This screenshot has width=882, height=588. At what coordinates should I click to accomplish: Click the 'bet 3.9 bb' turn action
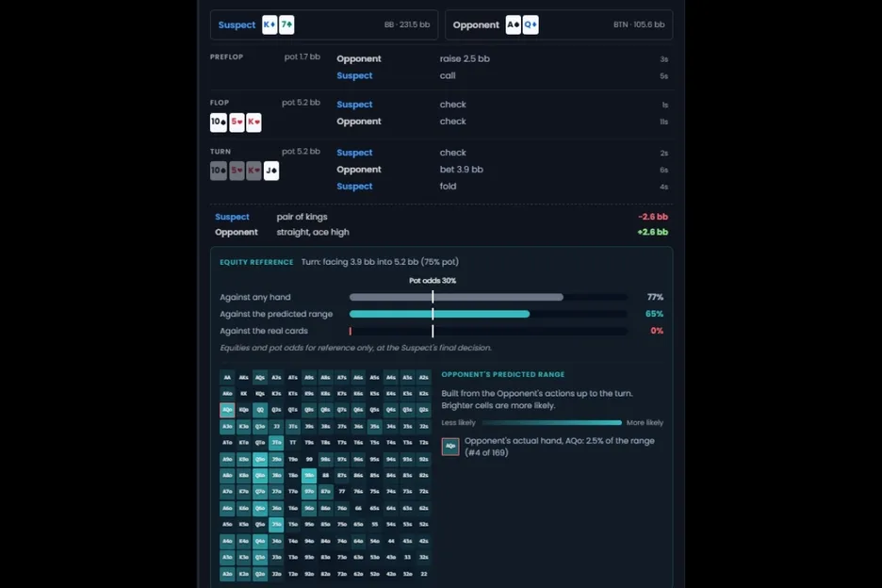[x=461, y=170]
